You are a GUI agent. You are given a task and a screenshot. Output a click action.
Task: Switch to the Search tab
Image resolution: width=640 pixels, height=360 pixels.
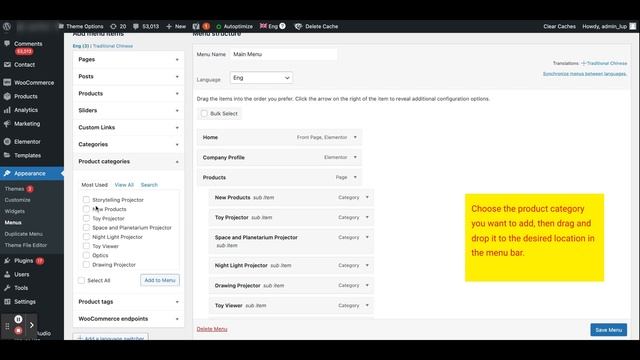[x=149, y=185]
